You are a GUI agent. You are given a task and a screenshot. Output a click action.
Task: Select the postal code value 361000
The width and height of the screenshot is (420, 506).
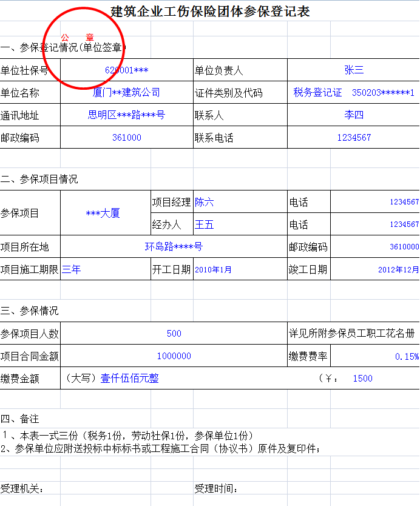coord(127,138)
